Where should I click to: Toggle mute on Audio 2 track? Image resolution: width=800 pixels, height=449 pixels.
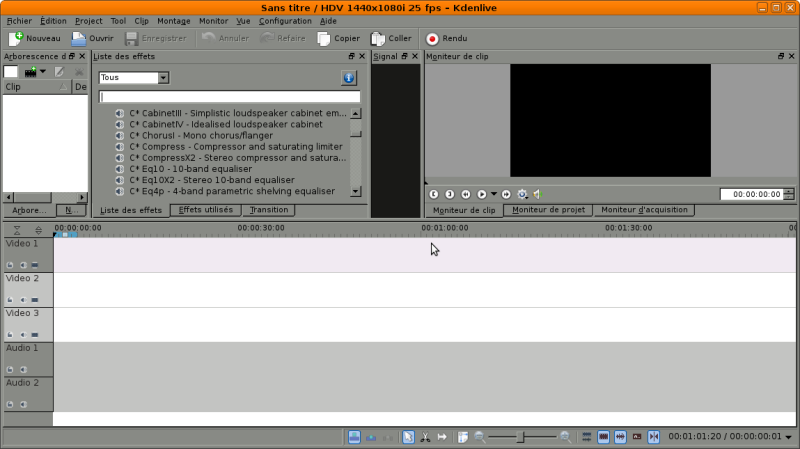tap(23, 404)
